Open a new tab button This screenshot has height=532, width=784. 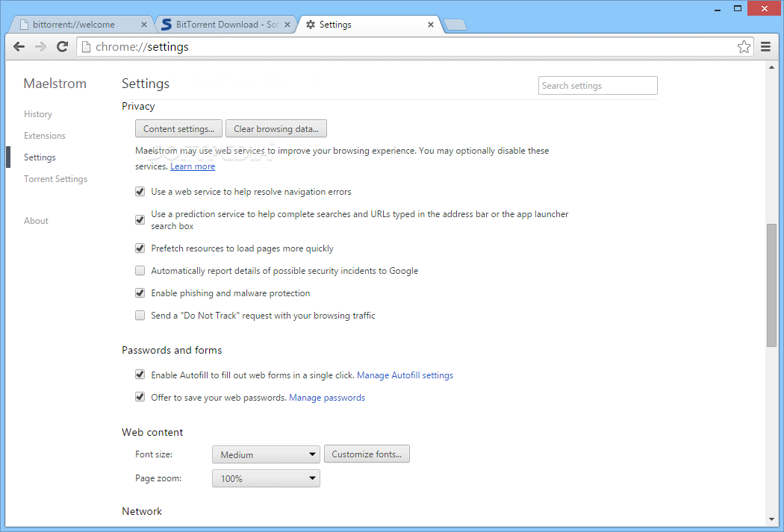455,25
